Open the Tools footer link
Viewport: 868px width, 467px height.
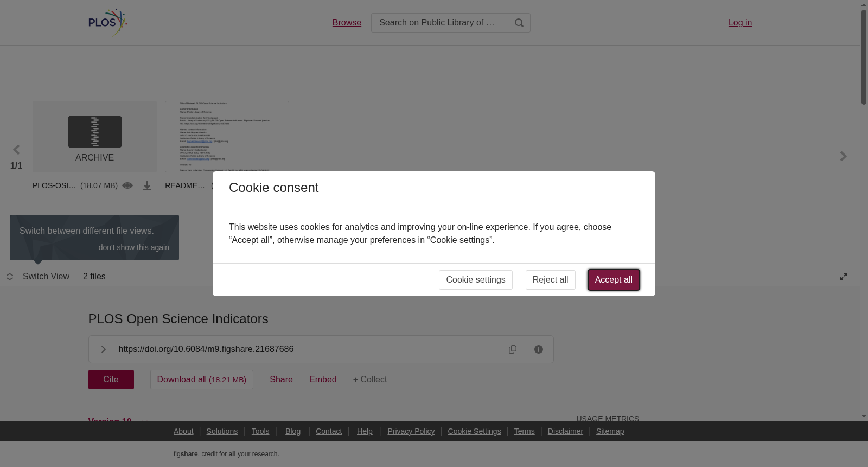[x=260, y=431]
